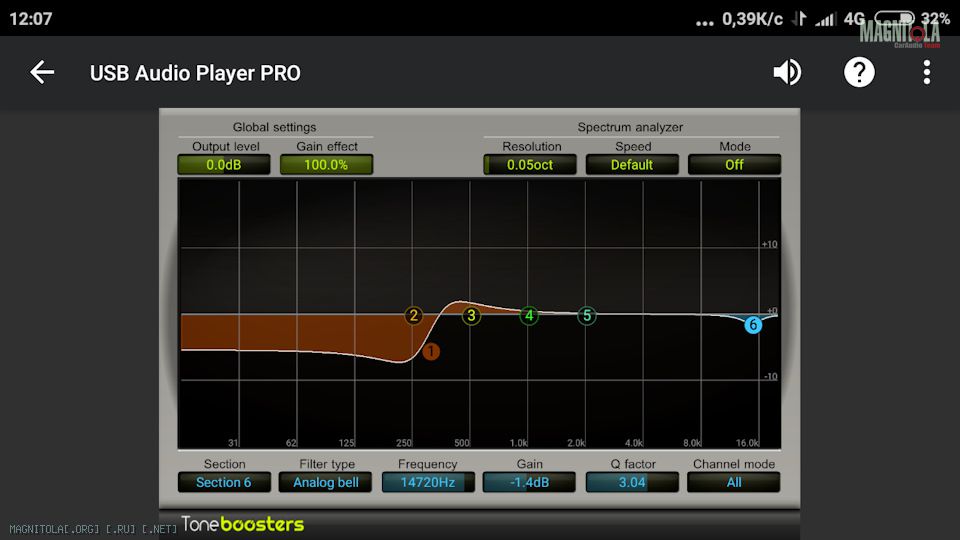Tap the Spectrum analyzer heading
Screen dimensions: 960x540
point(630,127)
